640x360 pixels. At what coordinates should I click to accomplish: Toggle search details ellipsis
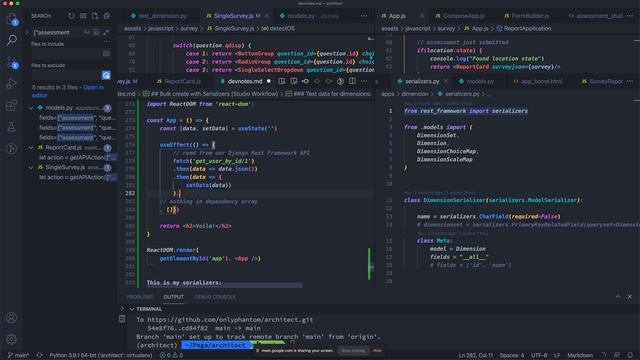pyautogui.click(x=107, y=42)
